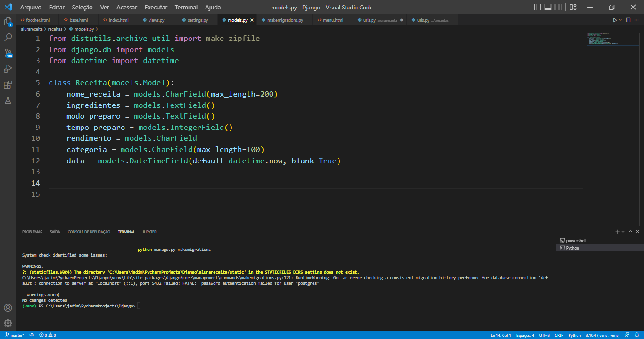Toggle bottom panel layout icon
The height and width of the screenshot is (339, 644).
pos(548,7)
